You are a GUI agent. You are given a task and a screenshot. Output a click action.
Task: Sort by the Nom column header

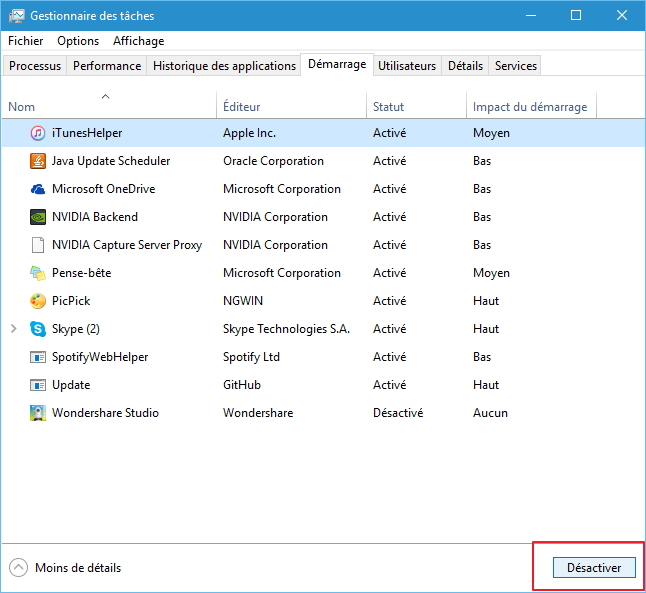coord(108,106)
